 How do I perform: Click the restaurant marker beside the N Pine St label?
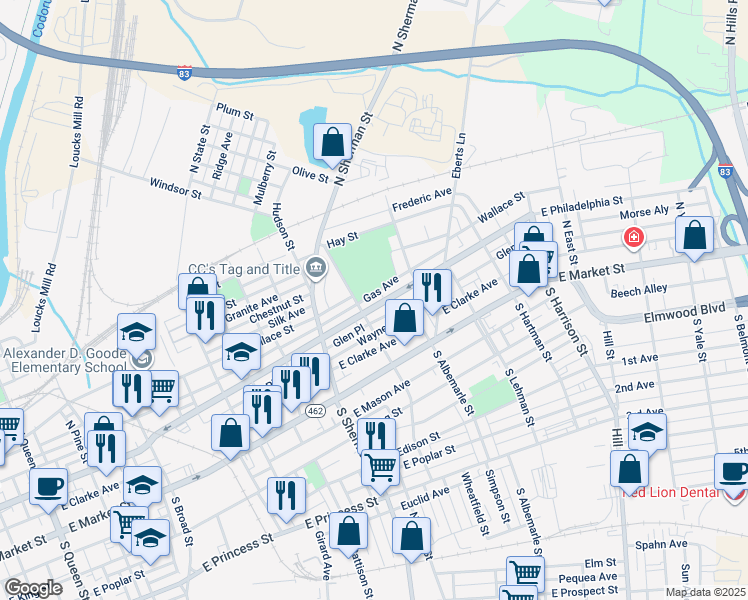(x=106, y=452)
